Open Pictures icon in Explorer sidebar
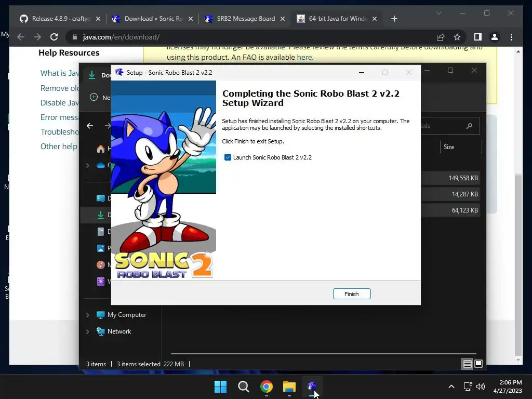 pos(101,248)
